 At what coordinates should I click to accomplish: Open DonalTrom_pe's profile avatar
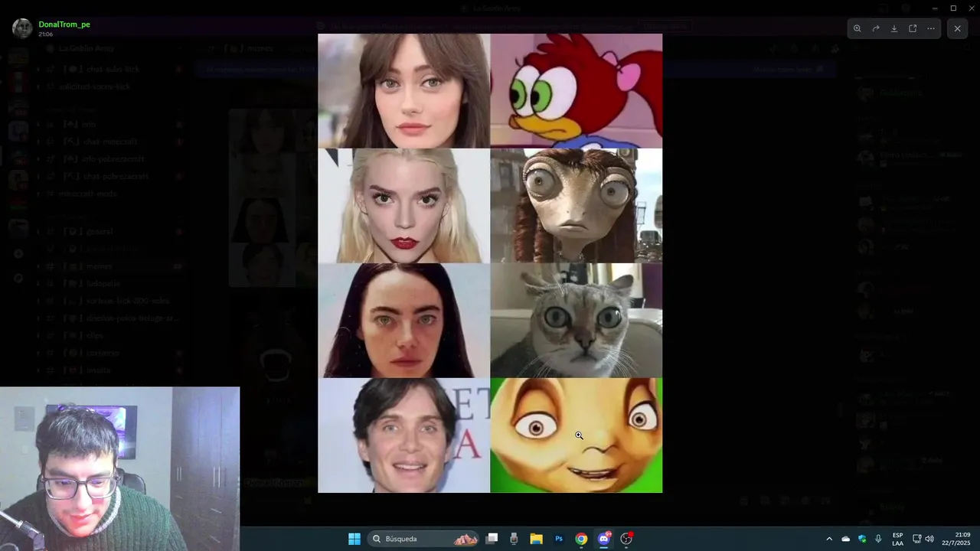22,28
